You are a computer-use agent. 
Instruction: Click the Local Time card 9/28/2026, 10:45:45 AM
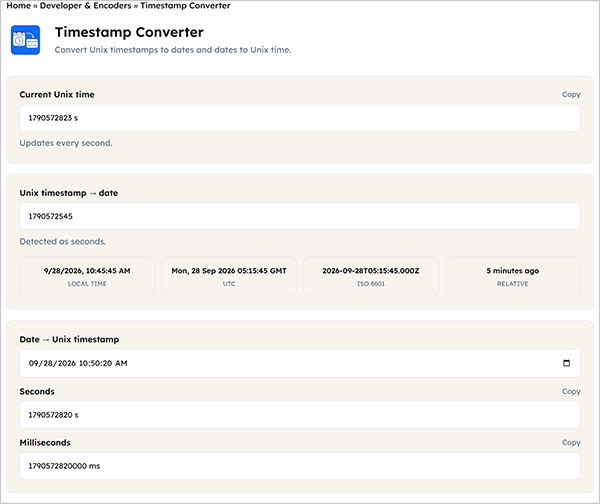pyautogui.click(x=87, y=276)
